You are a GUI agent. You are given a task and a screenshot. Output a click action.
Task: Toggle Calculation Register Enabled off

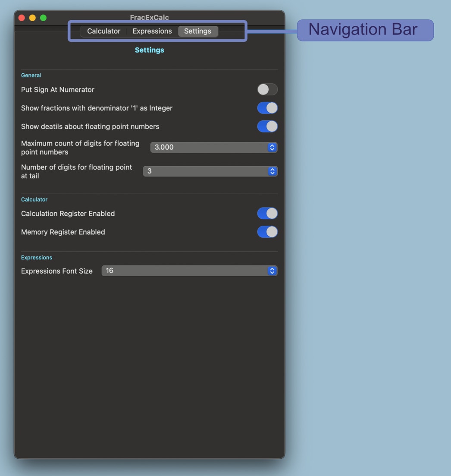click(267, 214)
